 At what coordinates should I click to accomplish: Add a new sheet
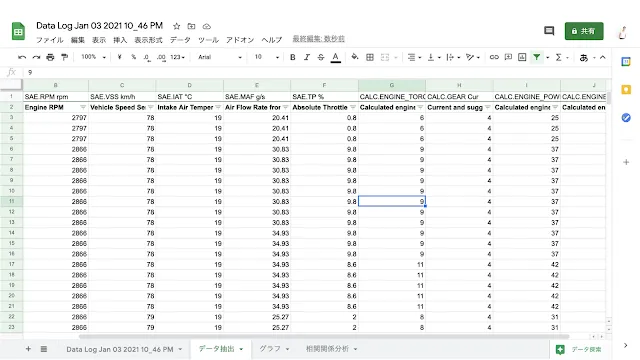pos(28,349)
